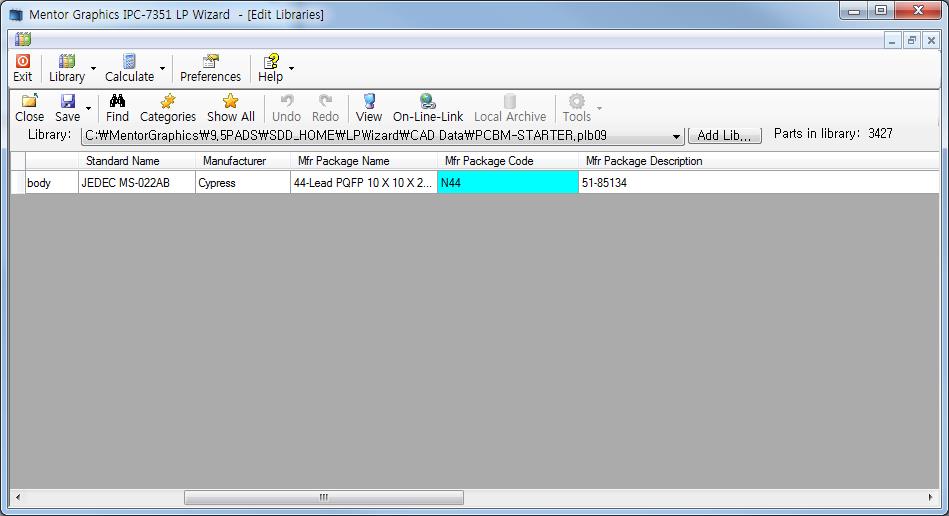
Task: Open the Library path combo box dropdown
Action: [676, 136]
